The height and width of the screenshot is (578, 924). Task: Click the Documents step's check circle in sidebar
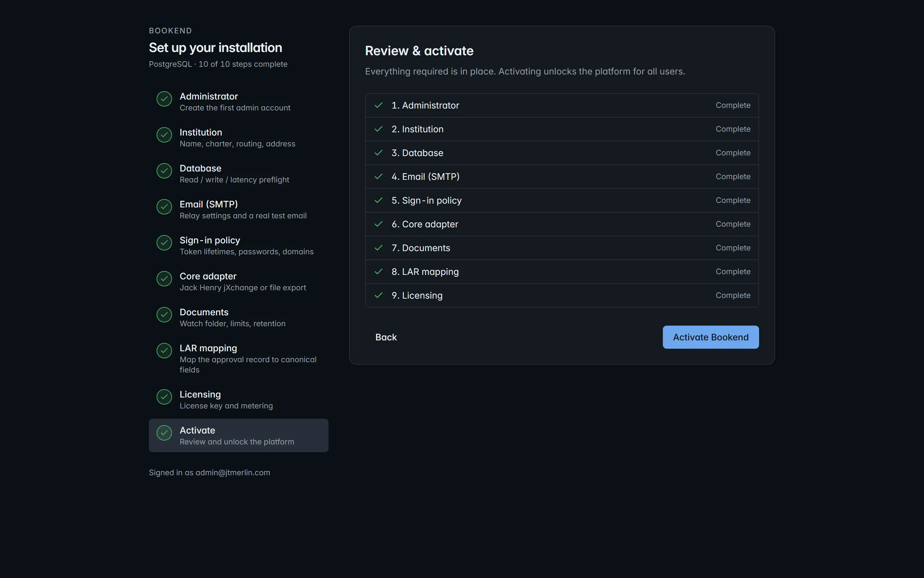tap(164, 315)
